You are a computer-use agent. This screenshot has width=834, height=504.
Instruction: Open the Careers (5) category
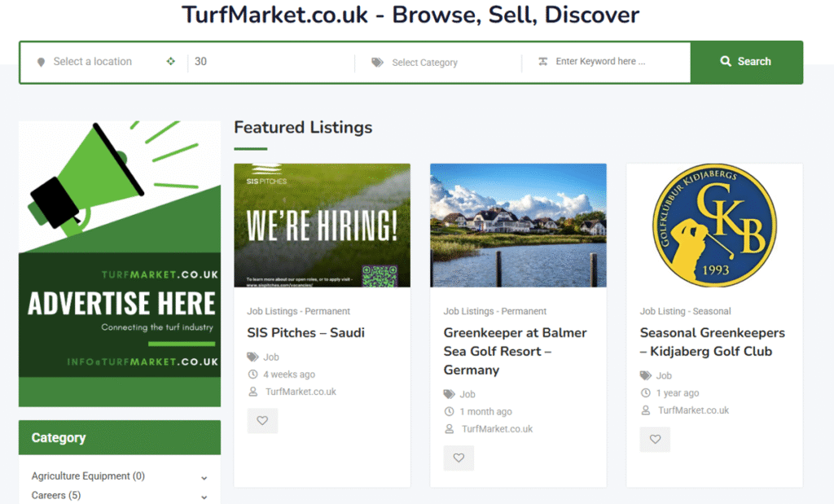click(x=56, y=495)
